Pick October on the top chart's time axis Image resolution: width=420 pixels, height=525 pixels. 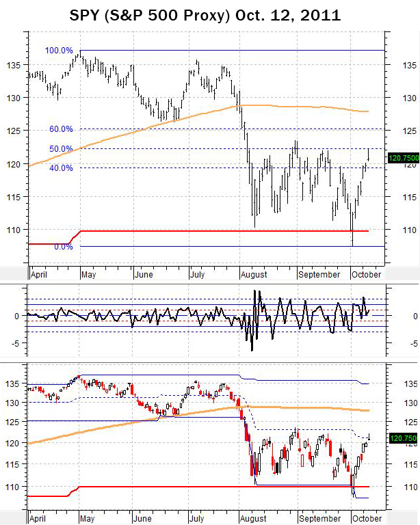(366, 275)
